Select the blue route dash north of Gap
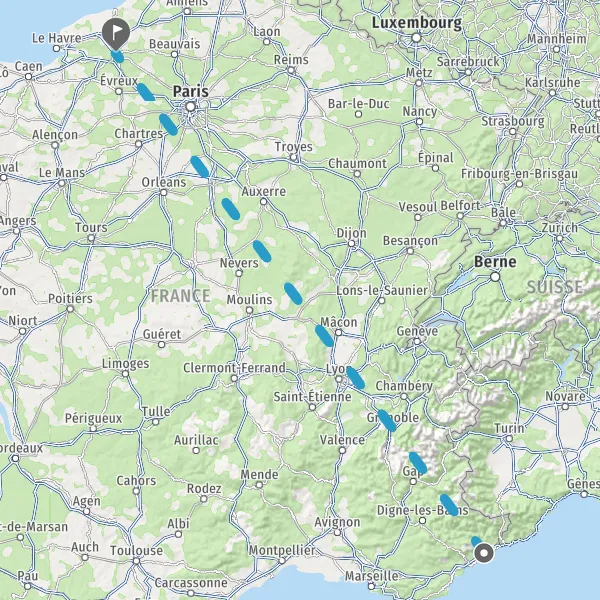The height and width of the screenshot is (600, 600). click(418, 463)
